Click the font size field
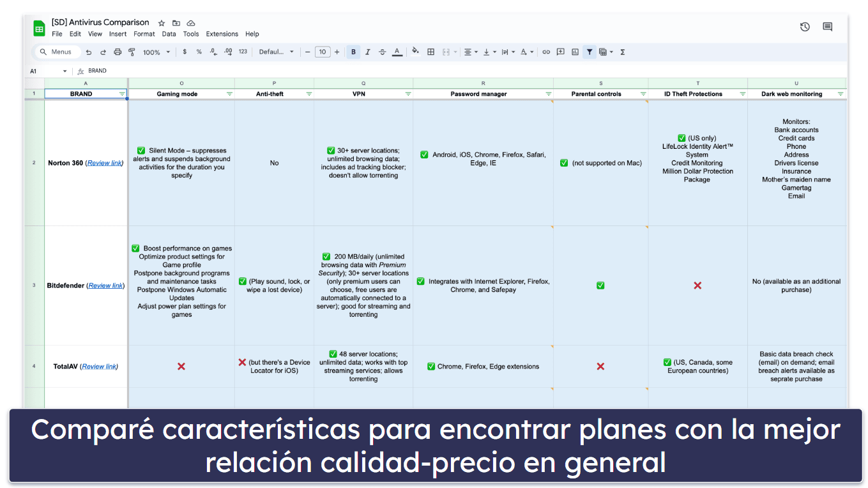The image size is (868, 488). coord(323,52)
